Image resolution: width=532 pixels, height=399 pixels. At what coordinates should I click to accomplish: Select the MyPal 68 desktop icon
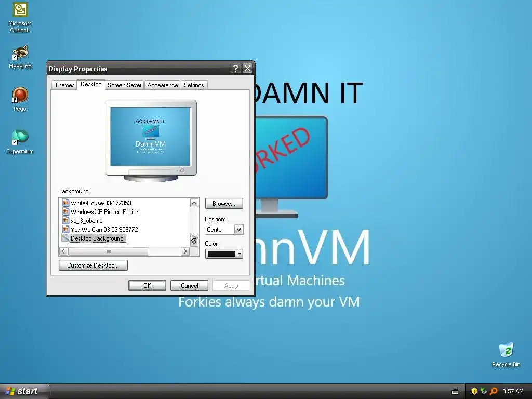coord(20,57)
